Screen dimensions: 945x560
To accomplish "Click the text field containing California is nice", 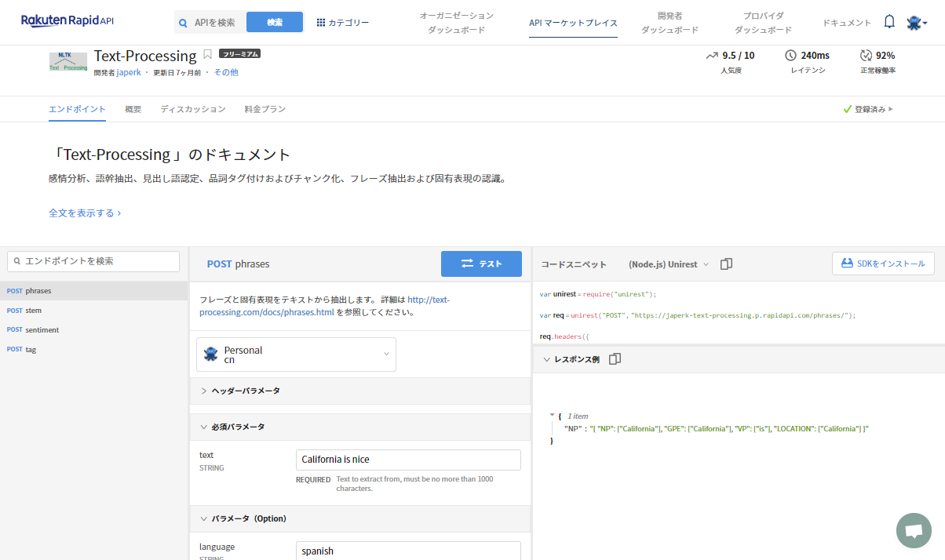I will (x=408, y=460).
